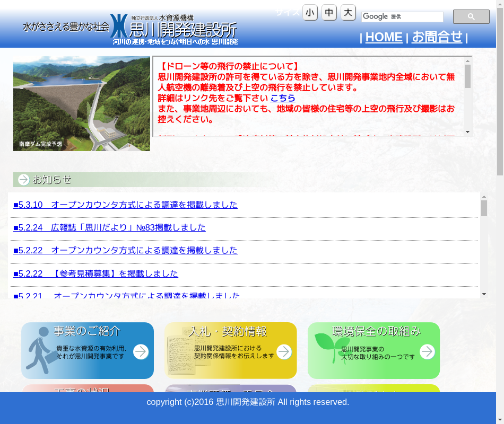Image resolution: width=504 pixels, height=424 pixels.
Task: Click the copyright footer text
Action: [x=248, y=402]
